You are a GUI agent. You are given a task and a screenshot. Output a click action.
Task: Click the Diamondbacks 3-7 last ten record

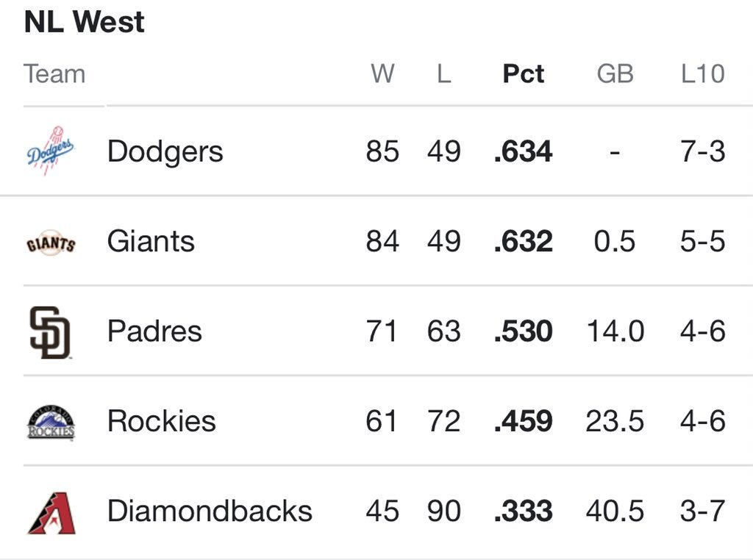702,511
